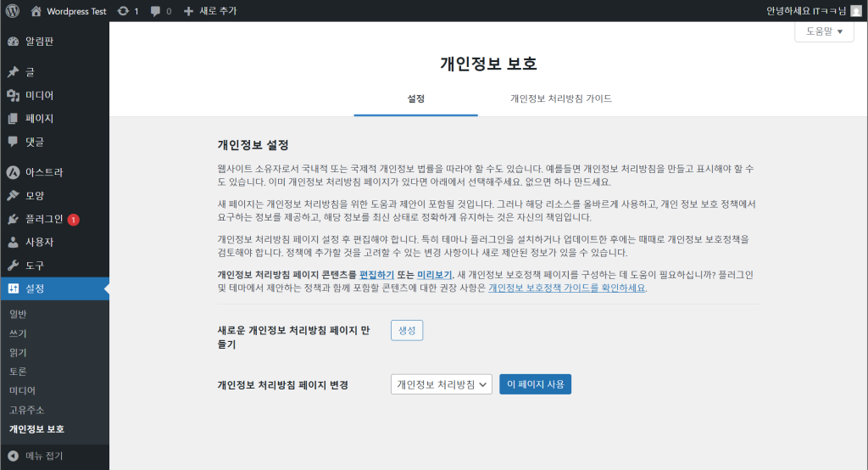This screenshot has height=470, width=868.
Task: Expand the 도움말 help dropdown
Action: 824,31
